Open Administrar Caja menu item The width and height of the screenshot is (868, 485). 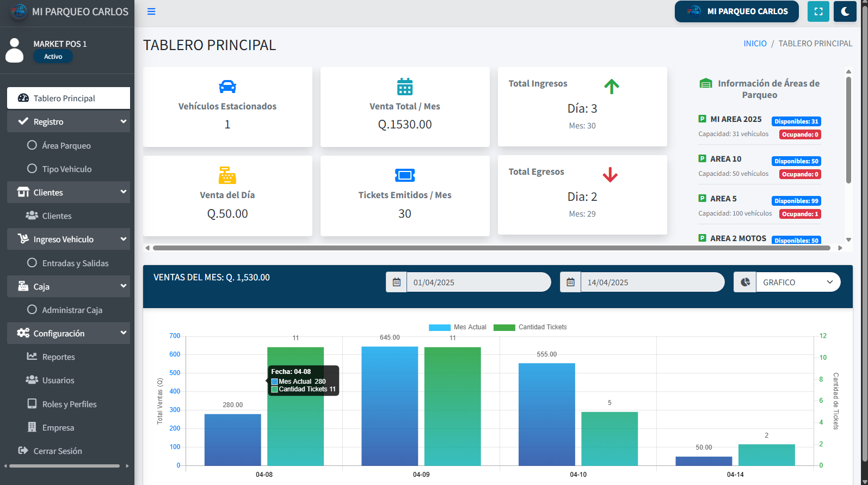tap(72, 310)
